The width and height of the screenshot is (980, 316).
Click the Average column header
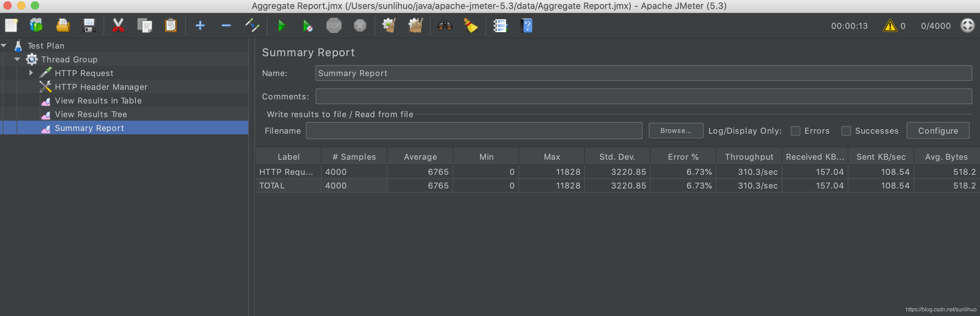420,156
